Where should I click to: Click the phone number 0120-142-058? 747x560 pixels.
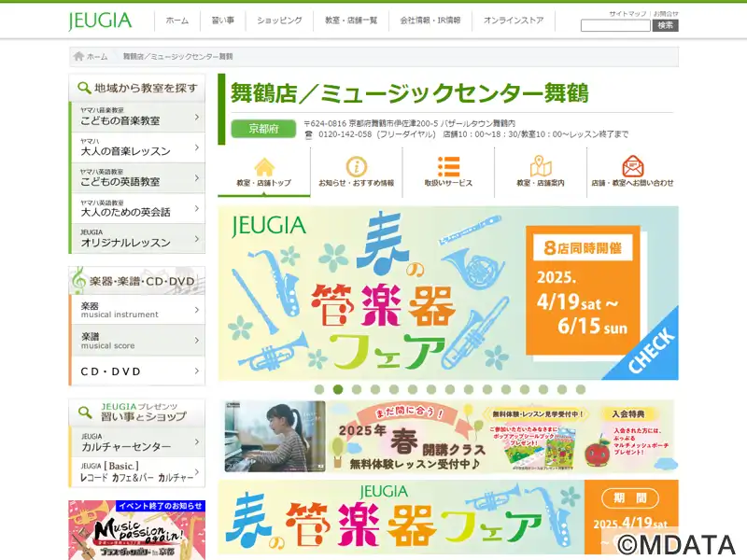point(345,134)
